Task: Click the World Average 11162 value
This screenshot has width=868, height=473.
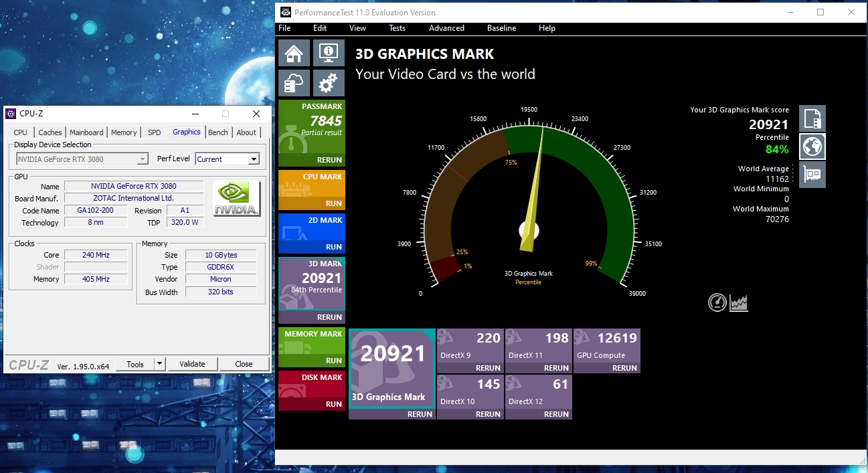Action: [x=777, y=179]
